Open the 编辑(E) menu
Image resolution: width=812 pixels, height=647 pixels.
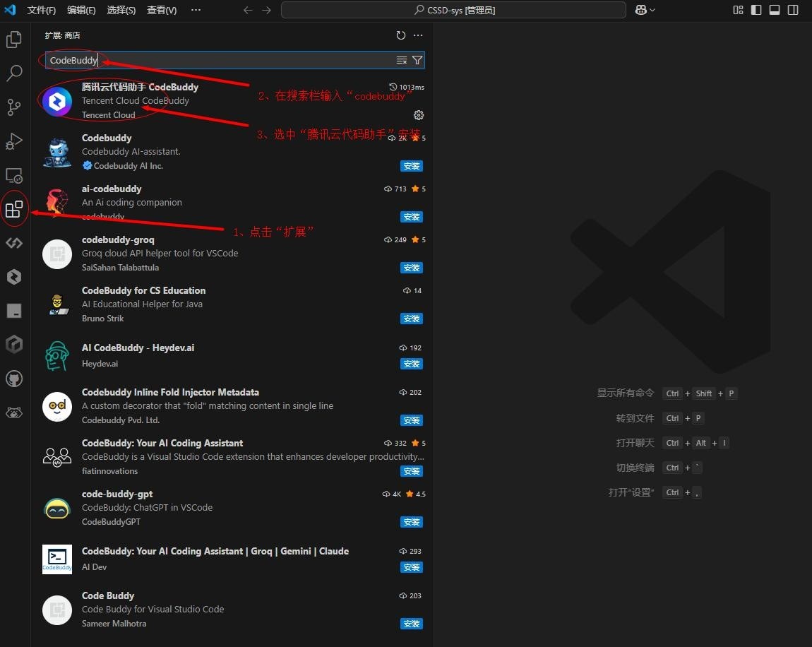coord(81,10)
